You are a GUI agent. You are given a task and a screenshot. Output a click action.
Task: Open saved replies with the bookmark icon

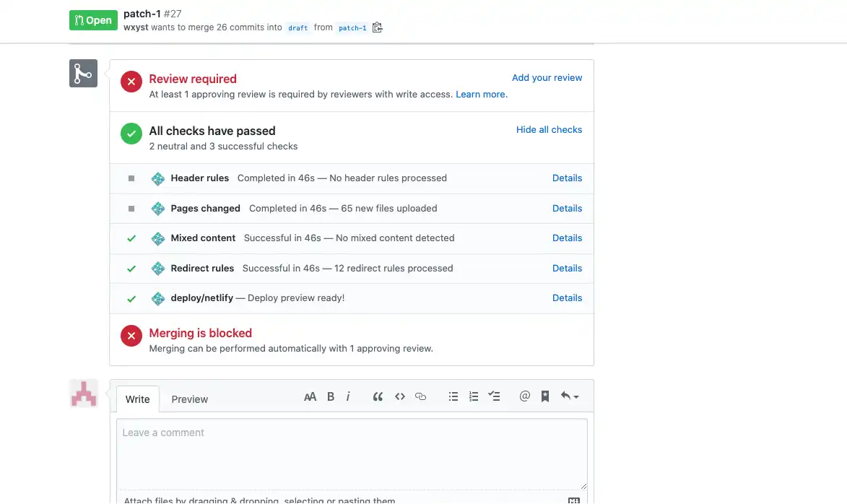544,396
